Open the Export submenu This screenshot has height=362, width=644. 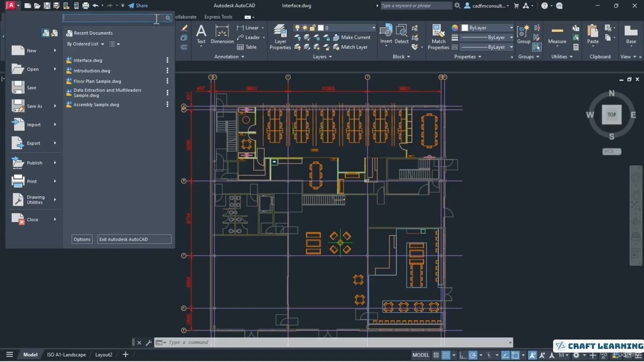tap(34, 143)
